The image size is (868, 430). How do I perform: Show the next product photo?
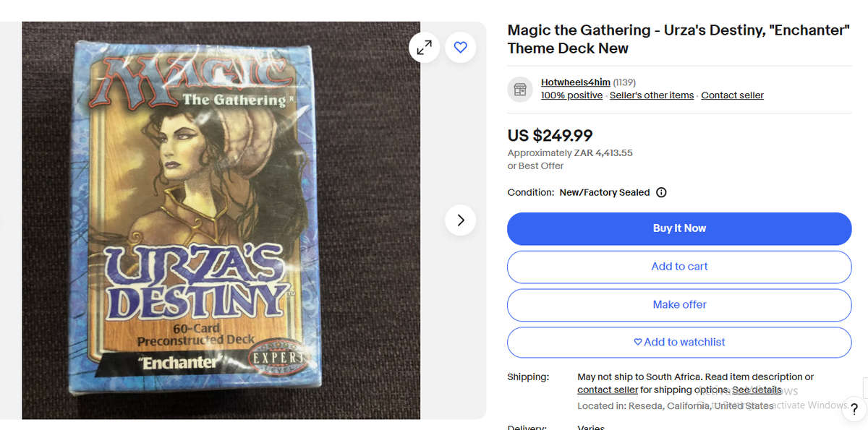tap(460, 220)
